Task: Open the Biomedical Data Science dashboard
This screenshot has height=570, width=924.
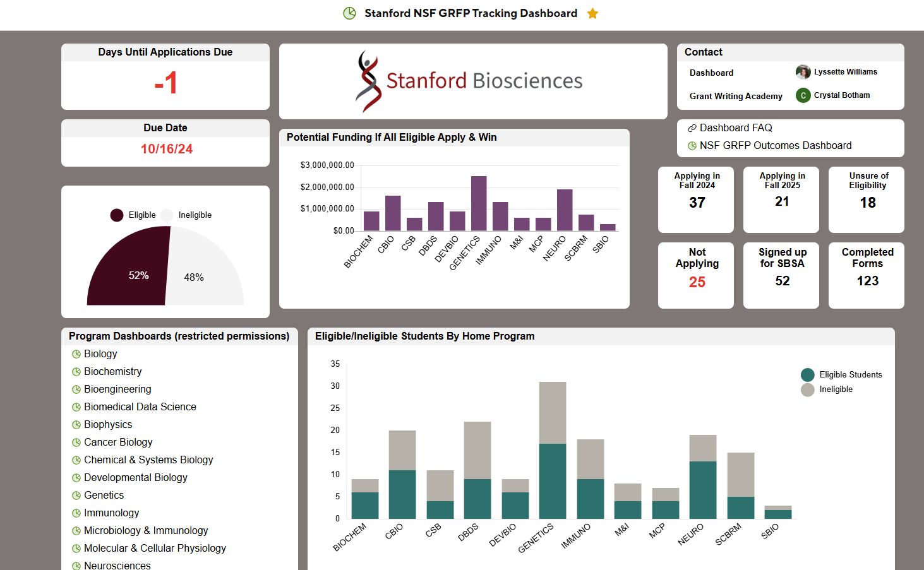Action: pos(140,407)
